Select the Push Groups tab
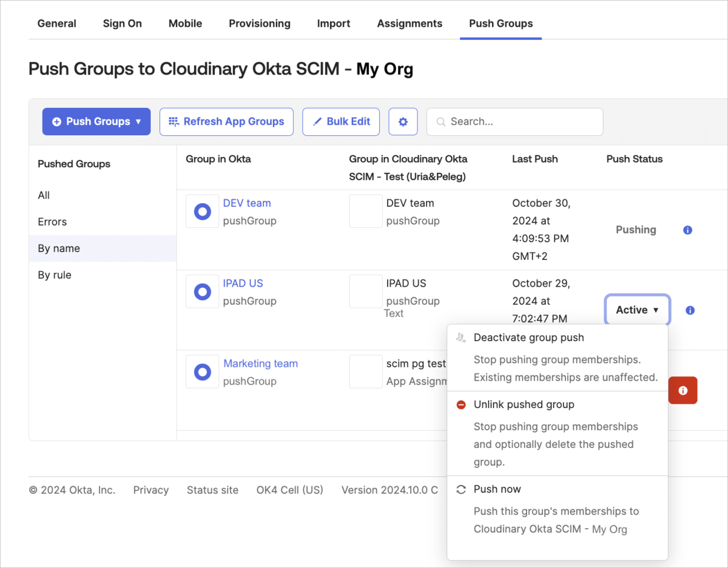Image resolution: width=728 pixels, height=568 pixels. [x=501, y=24]
